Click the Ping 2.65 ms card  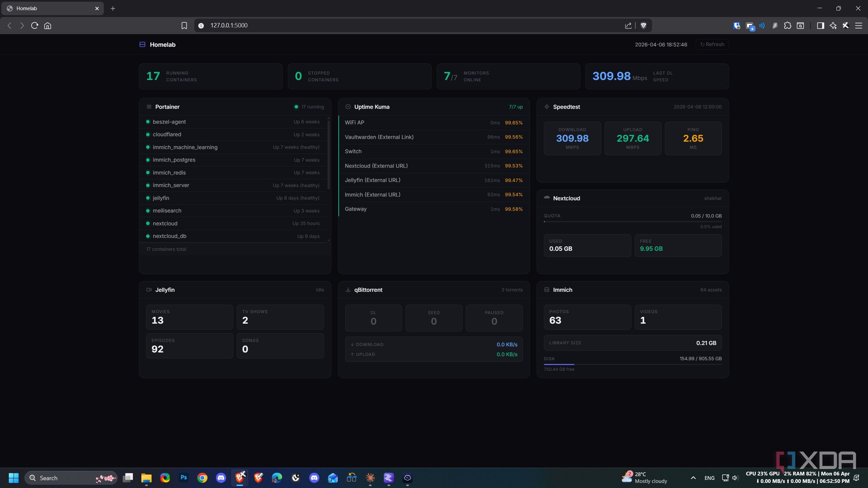(693, 138)
